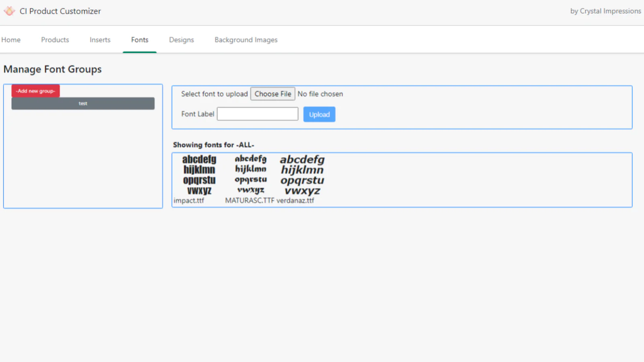Focus the Font Label text field

[x=258, y=114]
